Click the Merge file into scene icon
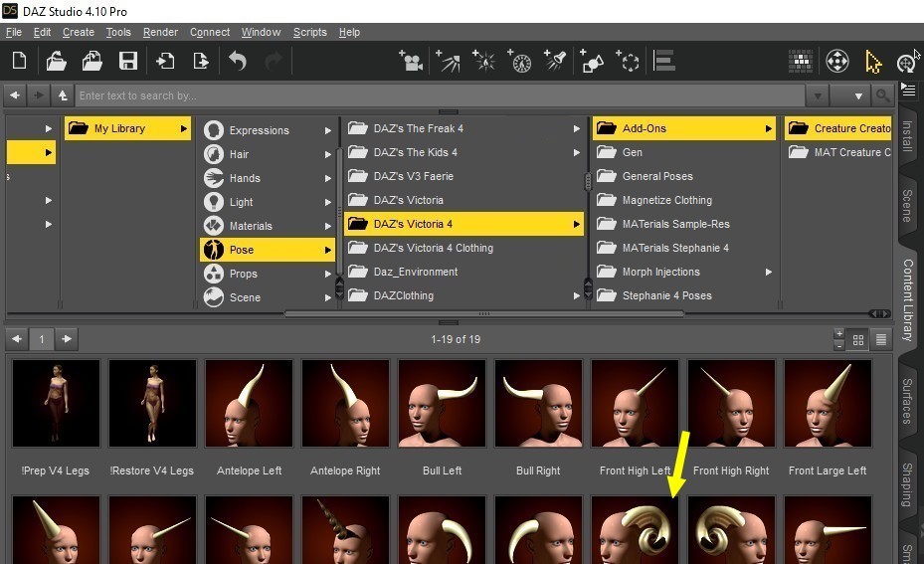The height and width of the screenshot is (564, 924). pyautogui.click(x=92, y=61)
